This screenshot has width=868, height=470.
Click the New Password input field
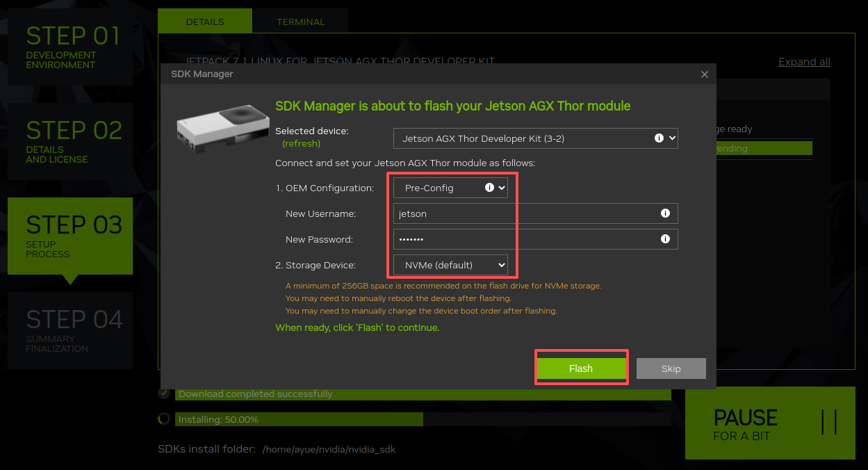535,239
